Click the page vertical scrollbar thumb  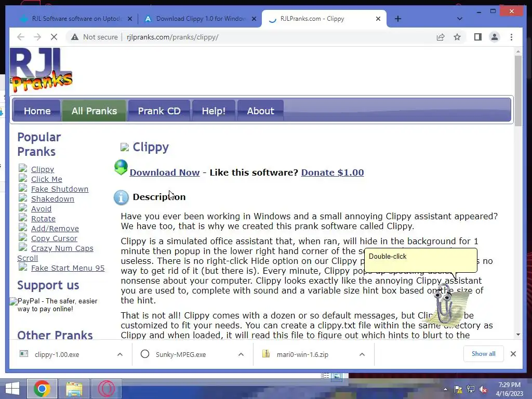tap(518, 91)
